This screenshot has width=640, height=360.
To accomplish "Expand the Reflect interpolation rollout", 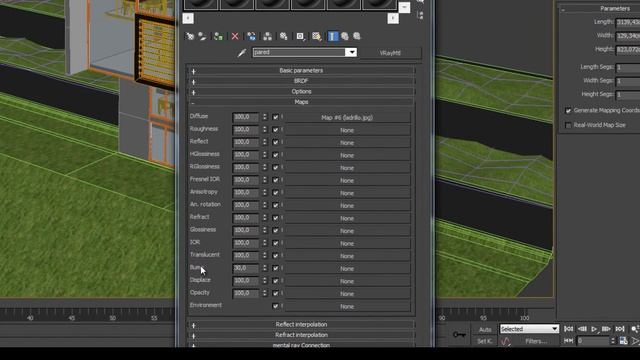I will (x=301, y=324).
